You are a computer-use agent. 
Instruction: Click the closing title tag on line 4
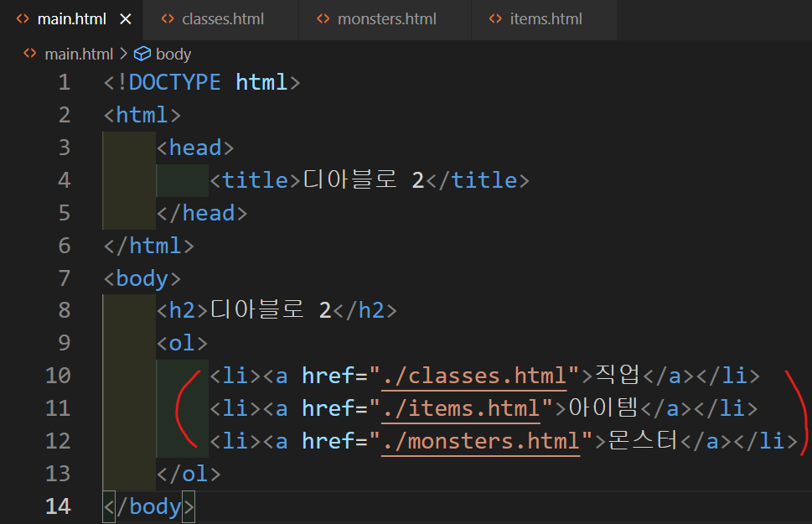point(478,180)
